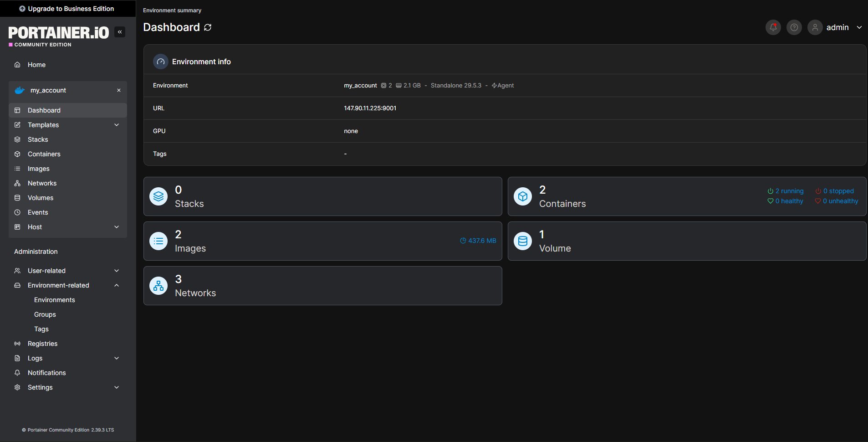Open the Volumes sidebar item
Viewport: 868px width, 442px height.
[x=68, y=198]
